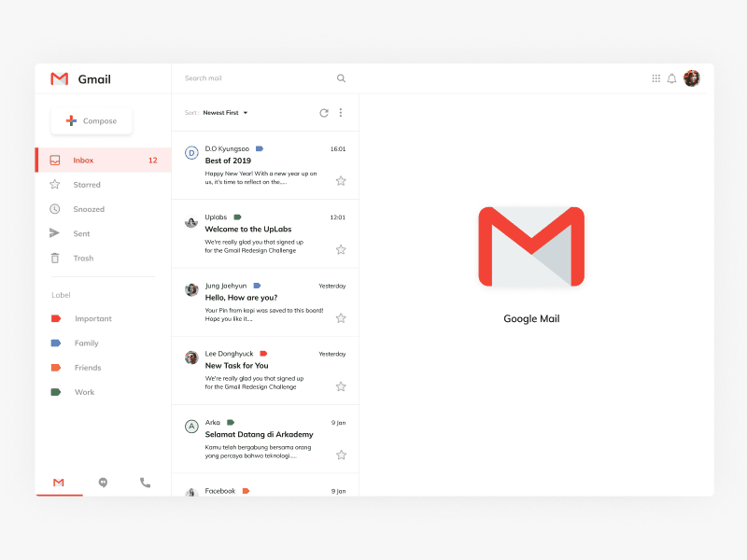Click the notifications bell icon
Viewport: 747px width, 560px height.
672,78
